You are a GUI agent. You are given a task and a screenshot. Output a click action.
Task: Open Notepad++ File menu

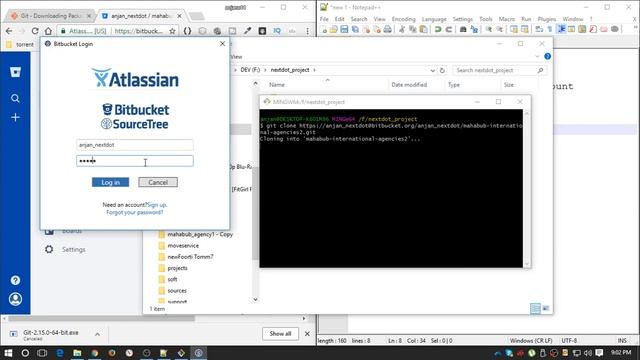pyautogui.click(x=324, y=19)
